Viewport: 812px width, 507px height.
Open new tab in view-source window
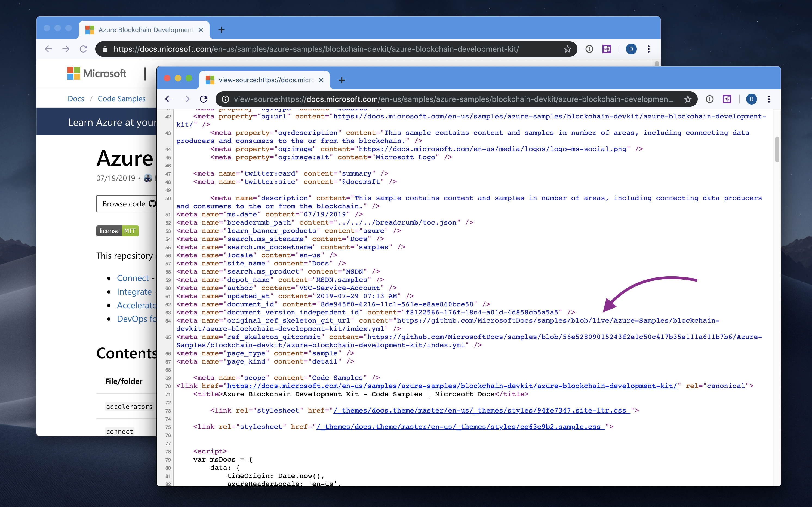pos(342,80)
